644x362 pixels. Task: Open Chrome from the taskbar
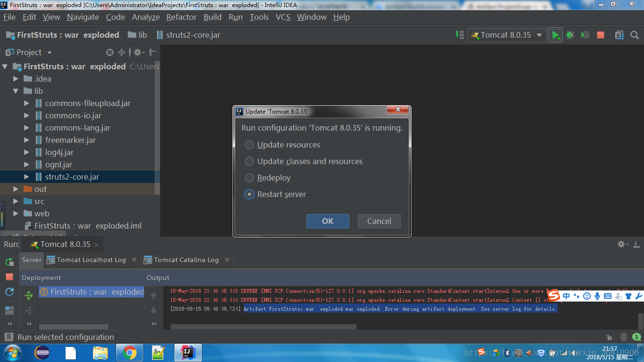point(129,353)
